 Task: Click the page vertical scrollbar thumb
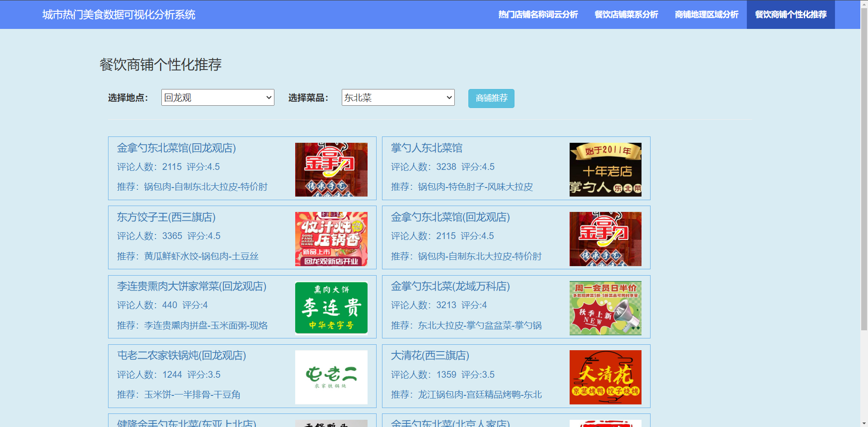[864, 169]
